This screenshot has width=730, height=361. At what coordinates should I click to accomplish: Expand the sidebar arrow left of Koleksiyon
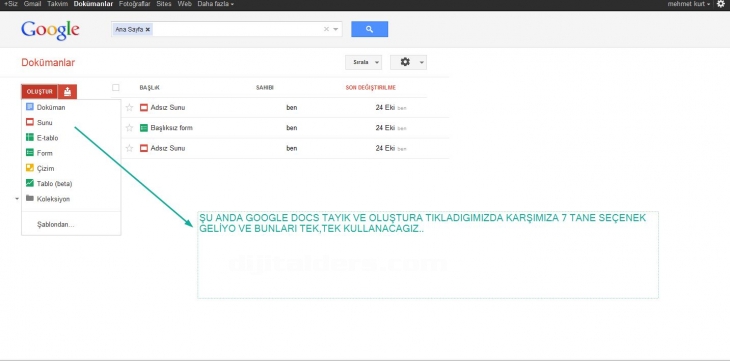coord(17,199)
